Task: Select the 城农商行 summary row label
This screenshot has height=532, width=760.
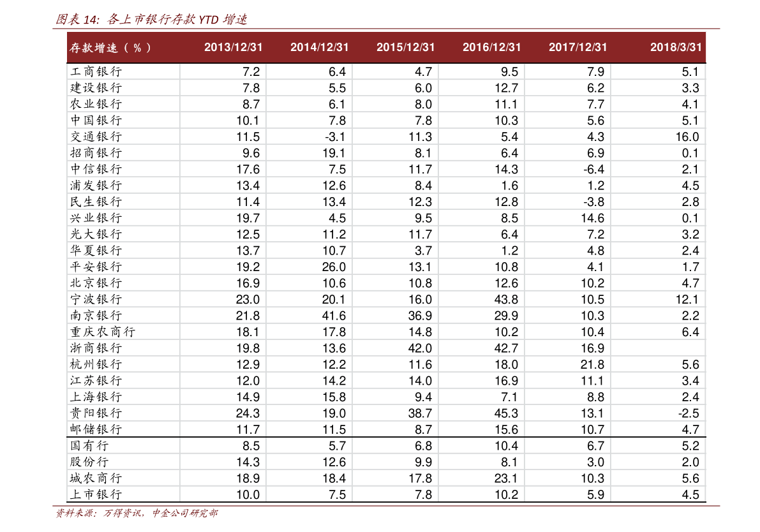Action: pyautogui.click(x=96, y=478)
